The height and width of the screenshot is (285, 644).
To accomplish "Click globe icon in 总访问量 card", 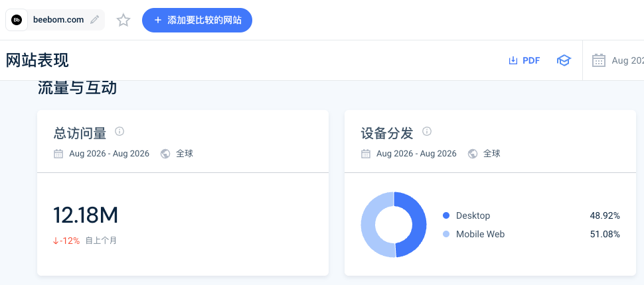I will tap(165, 154).
